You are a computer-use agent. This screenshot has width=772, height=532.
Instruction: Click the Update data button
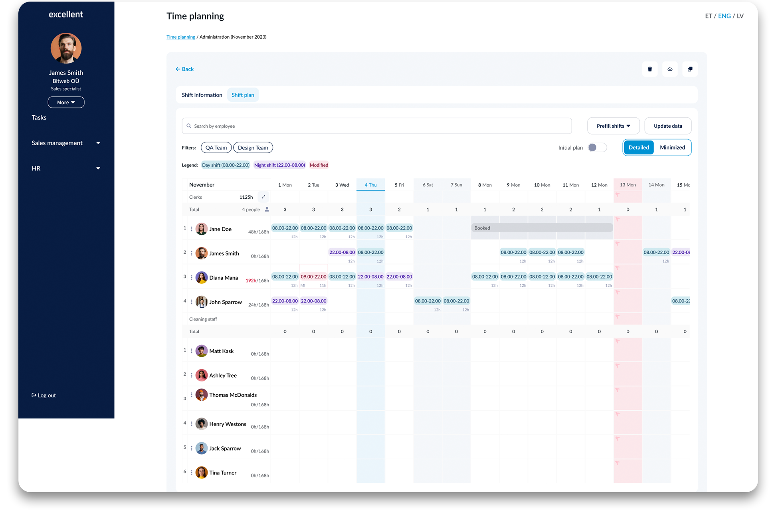pos(667,126)
